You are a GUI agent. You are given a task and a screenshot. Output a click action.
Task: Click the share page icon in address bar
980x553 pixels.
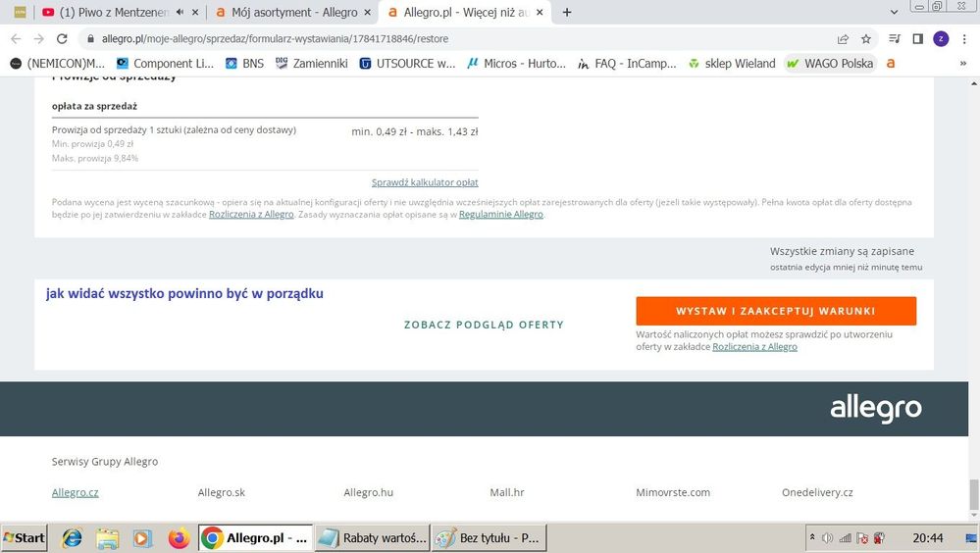click(x=843, y=39)
